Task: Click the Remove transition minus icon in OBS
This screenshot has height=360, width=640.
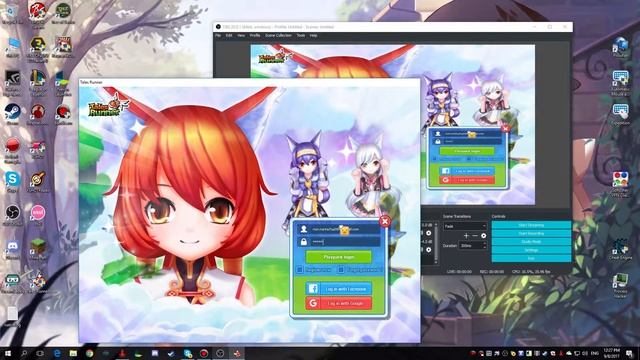Action: pyautogui.click(x=475, y=236)
